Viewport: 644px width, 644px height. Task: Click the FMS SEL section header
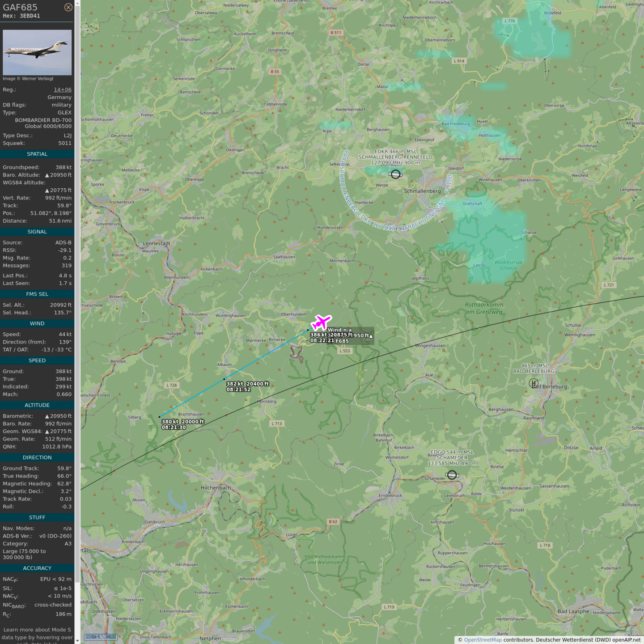(x=37, y=294)
